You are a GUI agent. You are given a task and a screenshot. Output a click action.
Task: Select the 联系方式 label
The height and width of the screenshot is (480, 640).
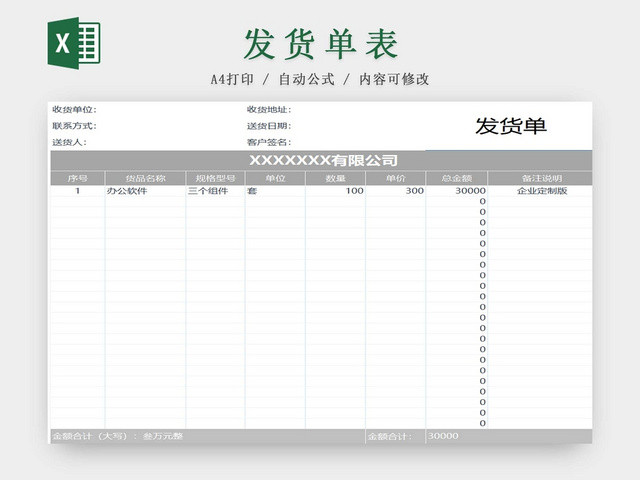click(x=74, y=126)
